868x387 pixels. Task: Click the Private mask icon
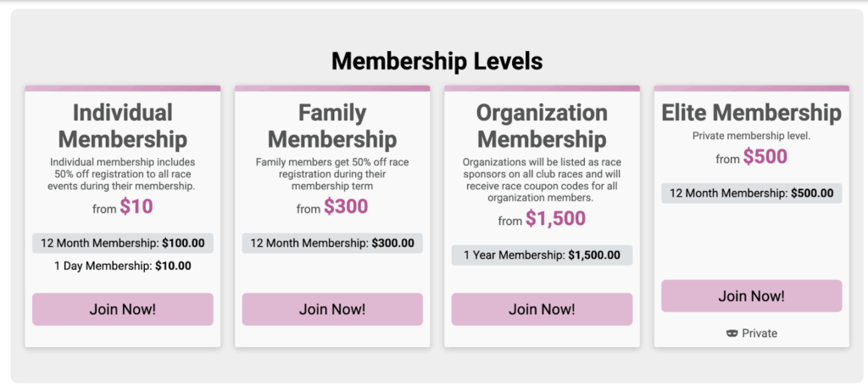coord(732,334)
